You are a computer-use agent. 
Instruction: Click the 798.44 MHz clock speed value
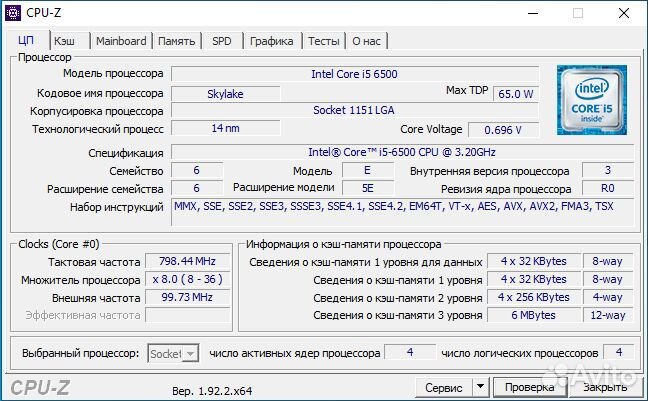(188, 261)
